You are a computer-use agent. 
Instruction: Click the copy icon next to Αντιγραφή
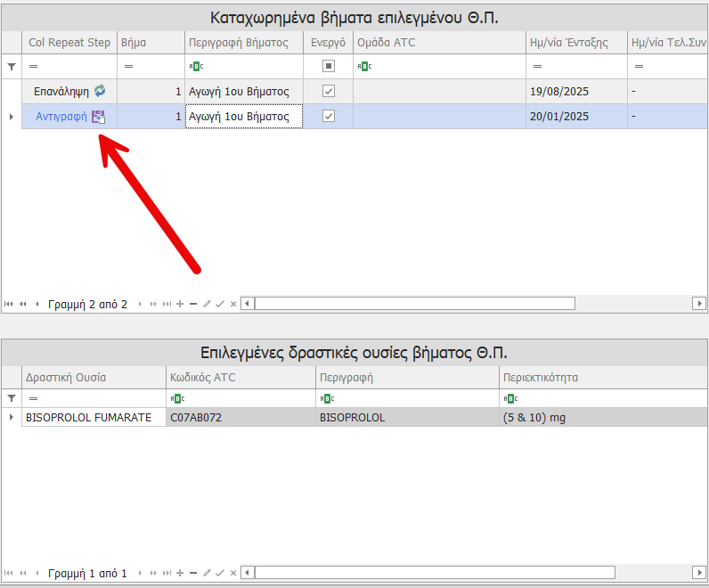[x=99, y=117]
